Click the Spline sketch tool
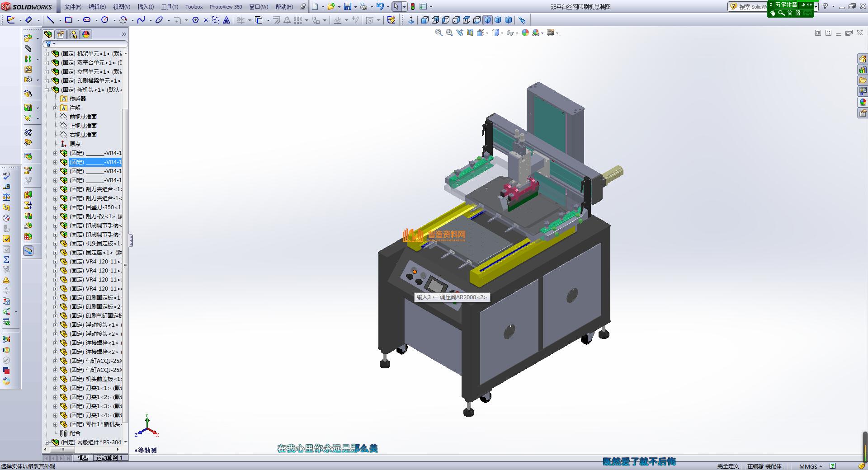This screenshot has width=868, height=470. tap(141, 20)
